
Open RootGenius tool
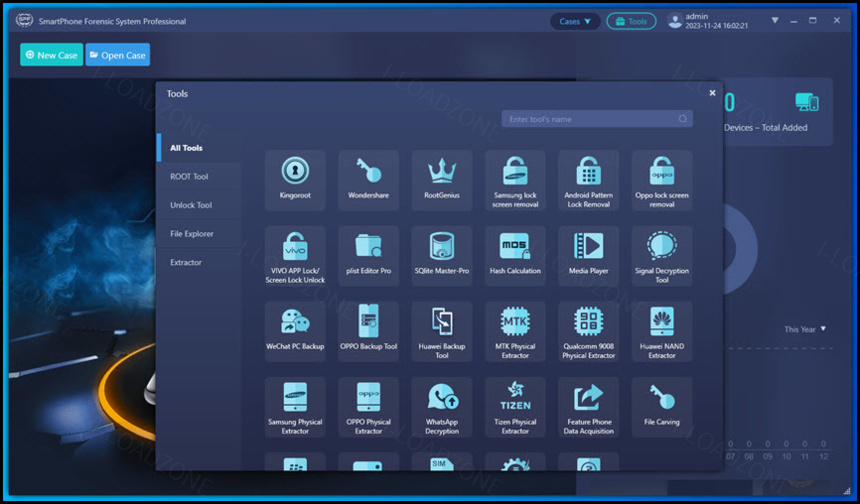tap(442, 180)
